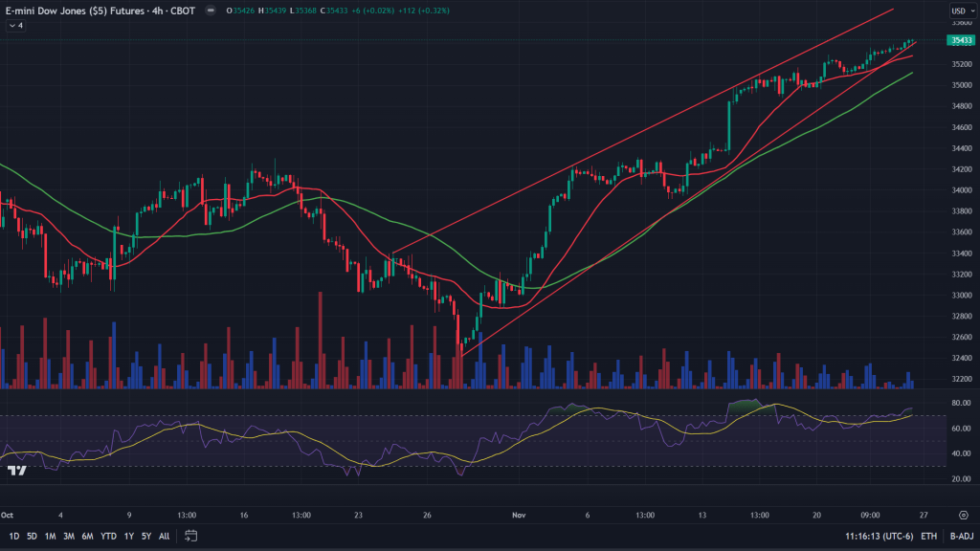
Task: Collapse the indicators legend showing 4
Action: [16, 25]
